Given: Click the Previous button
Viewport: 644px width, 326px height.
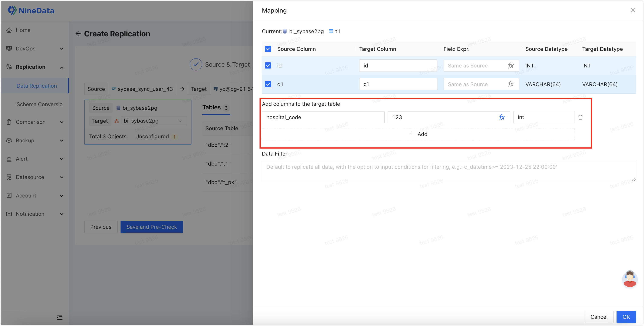Looking at the screenshot, I should [101, 227].
